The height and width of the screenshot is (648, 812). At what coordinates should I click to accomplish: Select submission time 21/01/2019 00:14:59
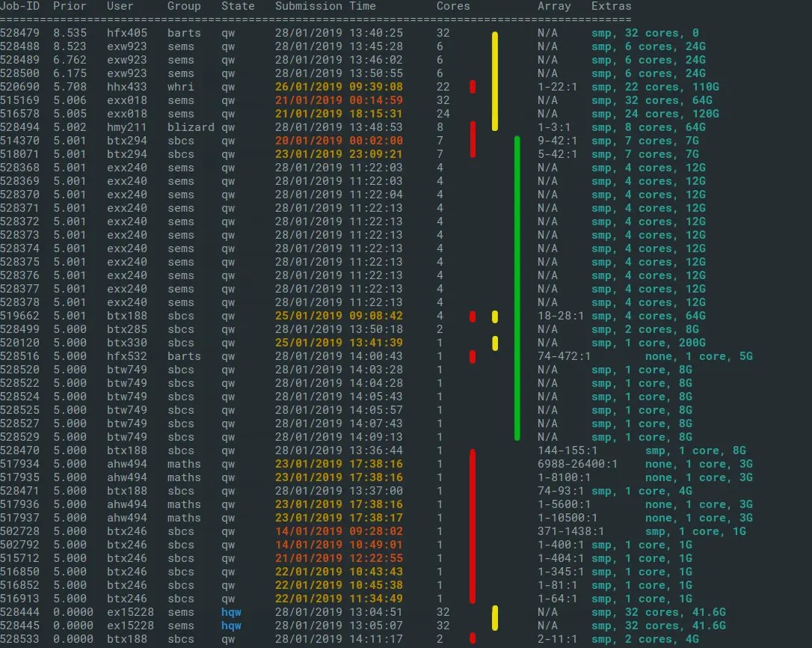339,100
